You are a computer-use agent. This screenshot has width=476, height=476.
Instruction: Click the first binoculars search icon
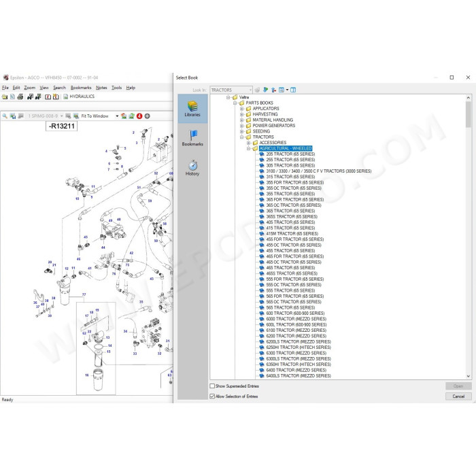click(30, 97)
